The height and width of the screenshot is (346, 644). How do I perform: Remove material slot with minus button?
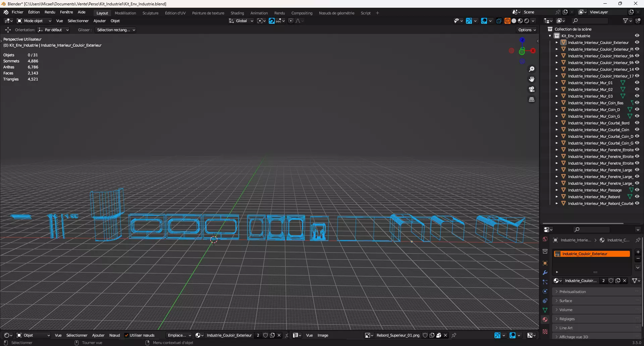pos(638,259)
